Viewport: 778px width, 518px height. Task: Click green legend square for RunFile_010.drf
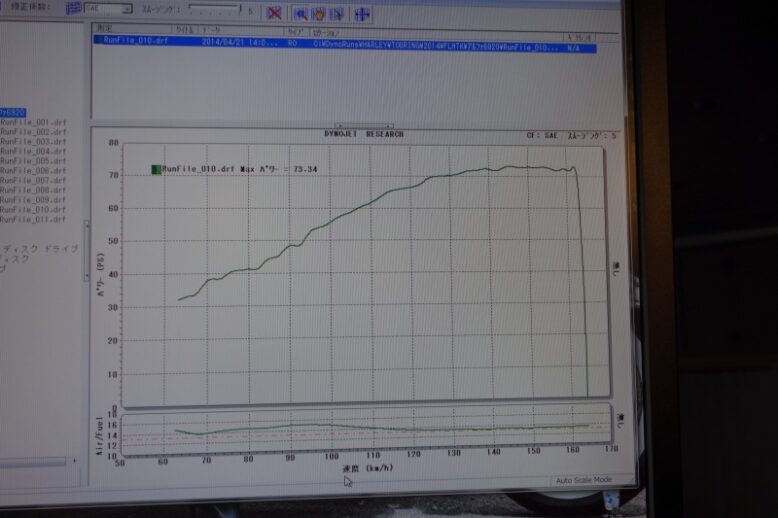click(x=155, y=170)
